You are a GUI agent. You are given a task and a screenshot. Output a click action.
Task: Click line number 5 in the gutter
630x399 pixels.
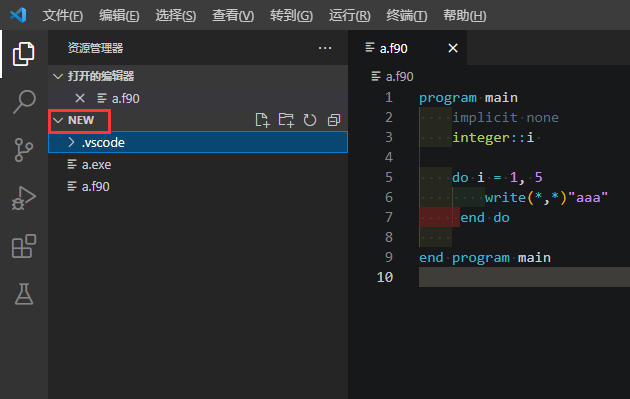click(x=389, y=177)
